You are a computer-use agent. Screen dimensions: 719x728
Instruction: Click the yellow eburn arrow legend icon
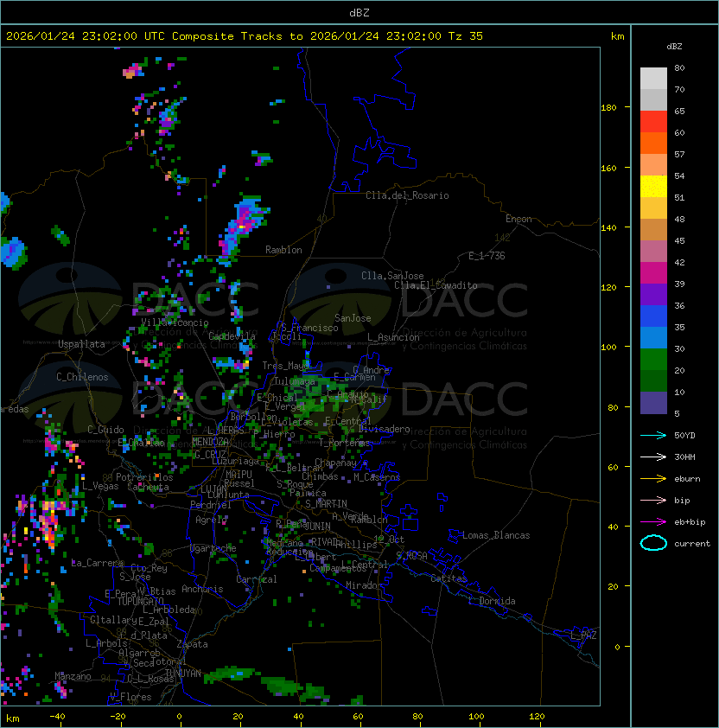[653, 479]
